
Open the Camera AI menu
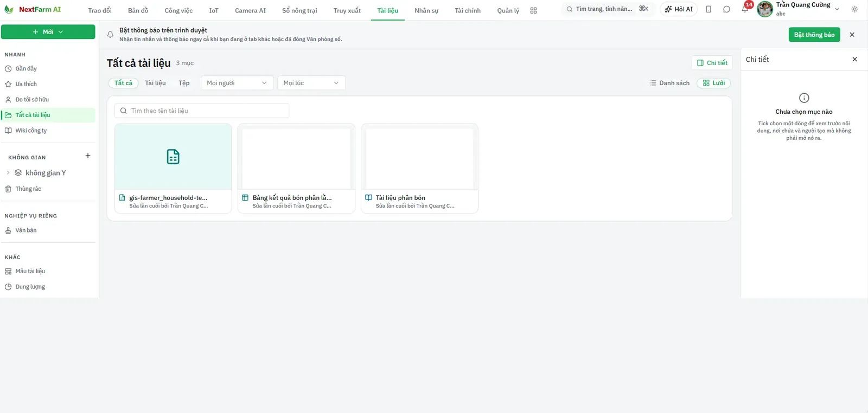[250, 10]
